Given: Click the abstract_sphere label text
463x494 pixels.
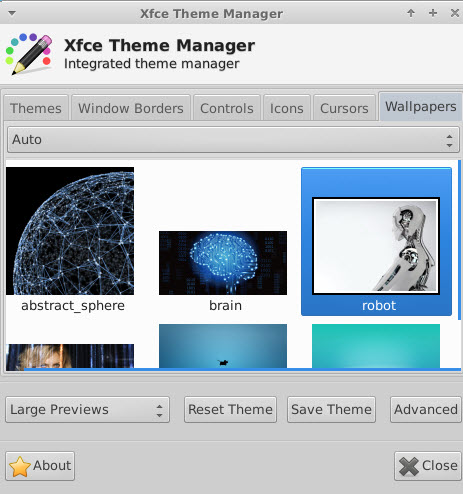Looking at the screenshot, I should click(73, 306).
